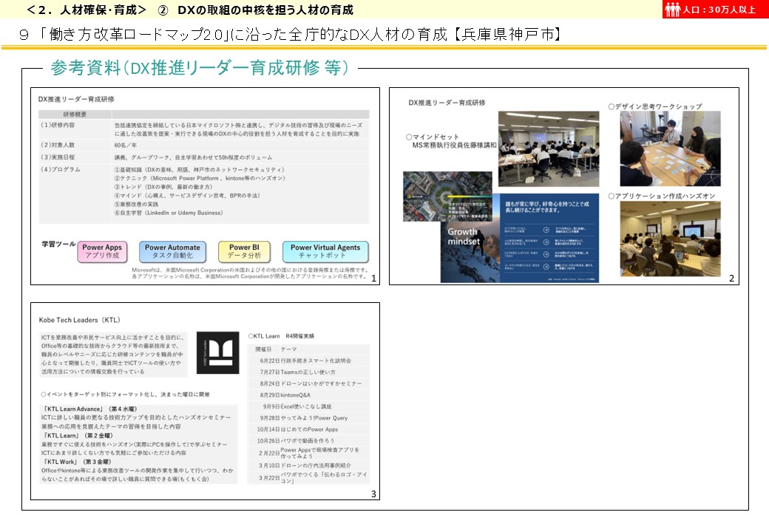Screen dimensions: 769x532
Task: Click the '10月26日 パワポで動画を作ろう' row
Action: (309, 441)
